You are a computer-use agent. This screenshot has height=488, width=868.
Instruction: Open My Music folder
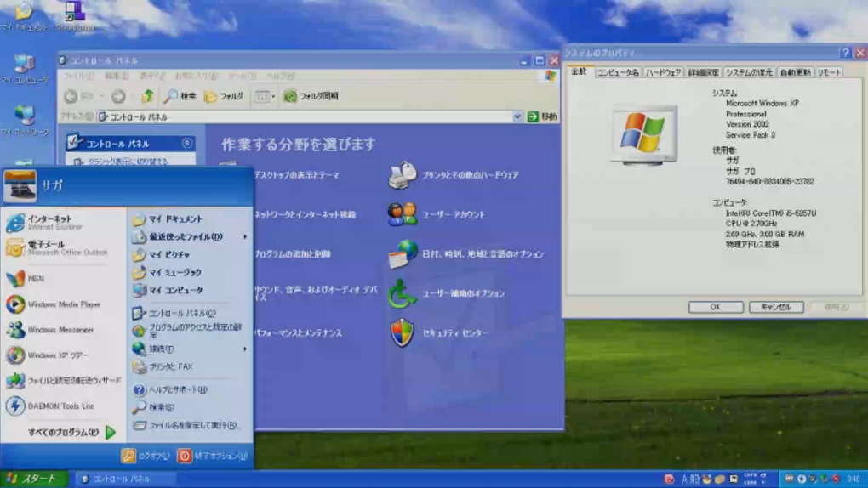(x=167, y=272)
